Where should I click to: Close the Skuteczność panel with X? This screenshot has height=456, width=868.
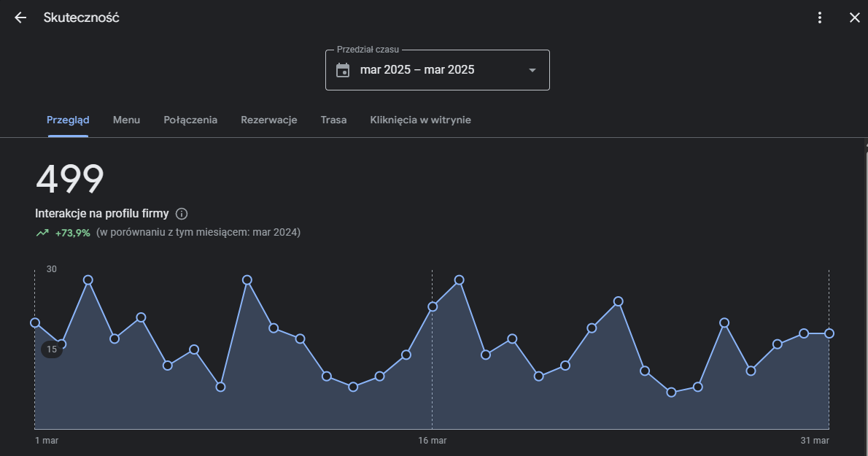(855, 18)
